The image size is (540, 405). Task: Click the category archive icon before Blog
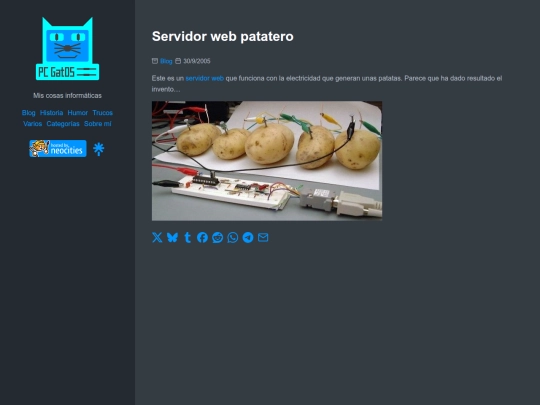point(155,61)
